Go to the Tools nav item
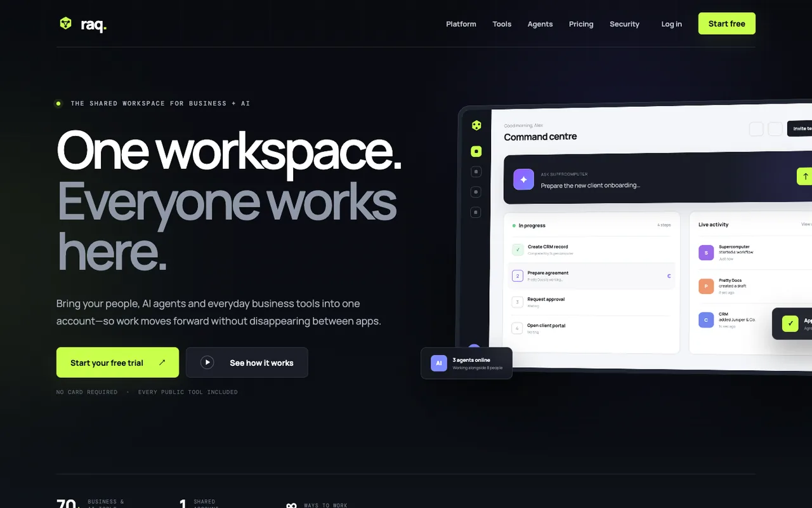Screen dimensions: 812x508 [502, 24]
